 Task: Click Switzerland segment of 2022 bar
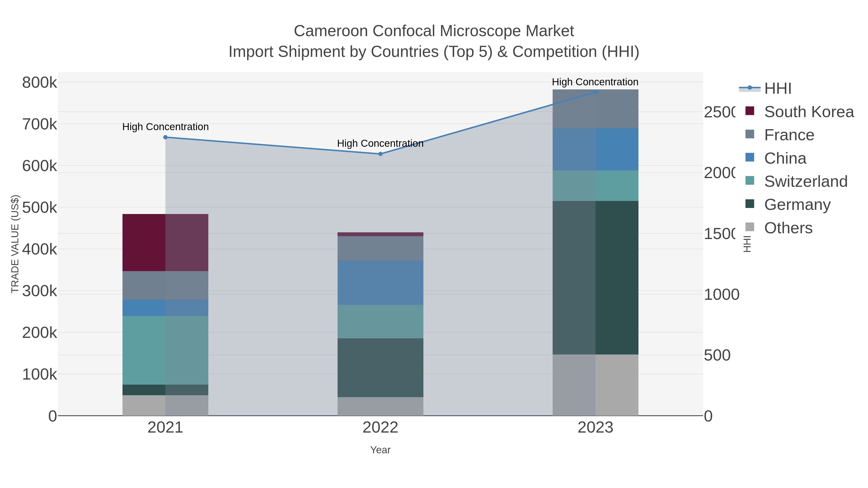click(380, 322)
